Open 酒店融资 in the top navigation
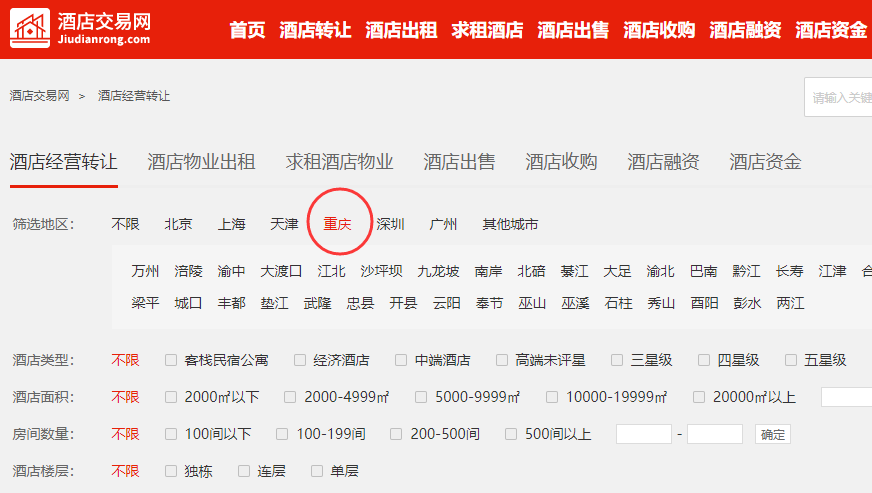Image resolution: width=872 pixels, height=493 pixels. [745, 30]
